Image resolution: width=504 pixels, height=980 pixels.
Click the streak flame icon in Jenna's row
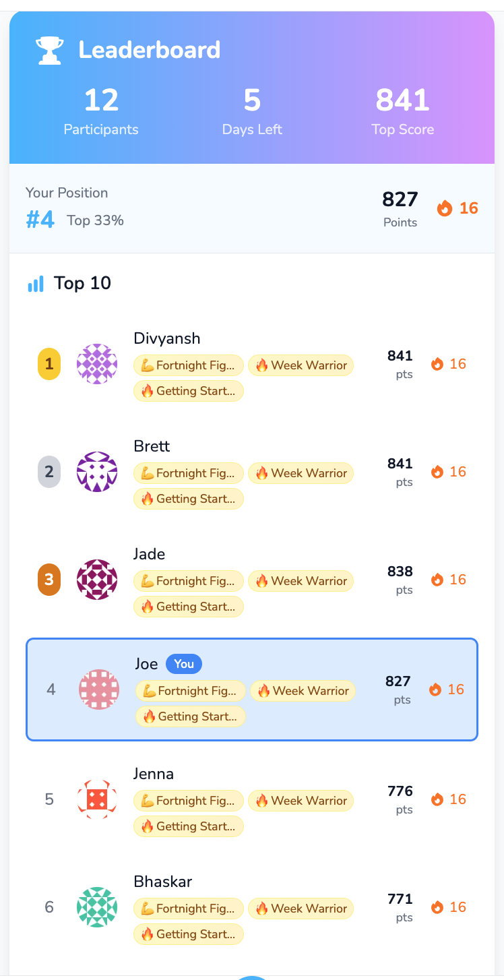437,799
